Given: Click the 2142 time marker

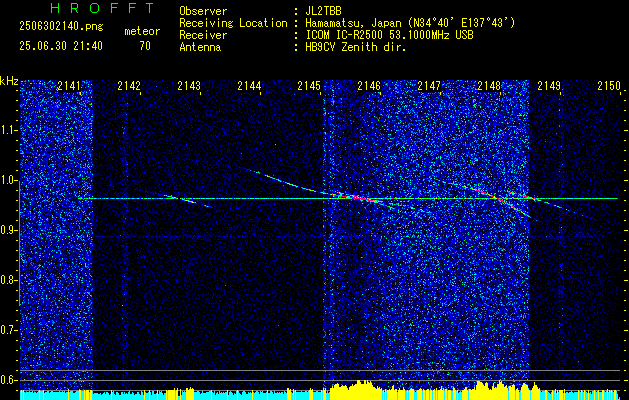Looking at the screenshot, I should [x=129, y=85].
